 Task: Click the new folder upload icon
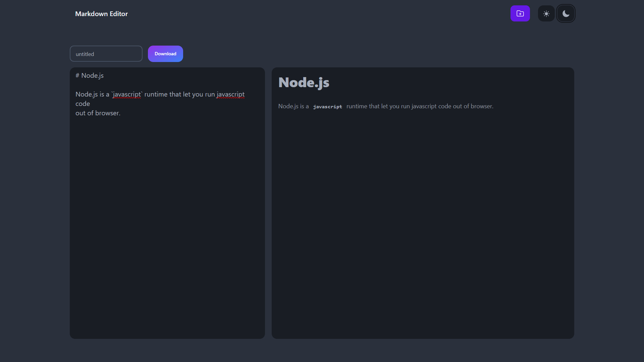[520, 13]
